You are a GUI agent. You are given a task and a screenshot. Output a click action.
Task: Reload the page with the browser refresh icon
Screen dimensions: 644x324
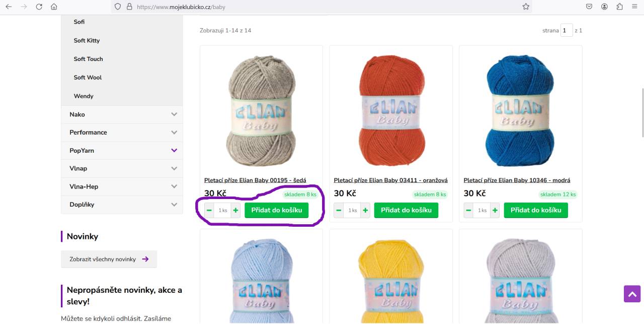coord(39,7)
